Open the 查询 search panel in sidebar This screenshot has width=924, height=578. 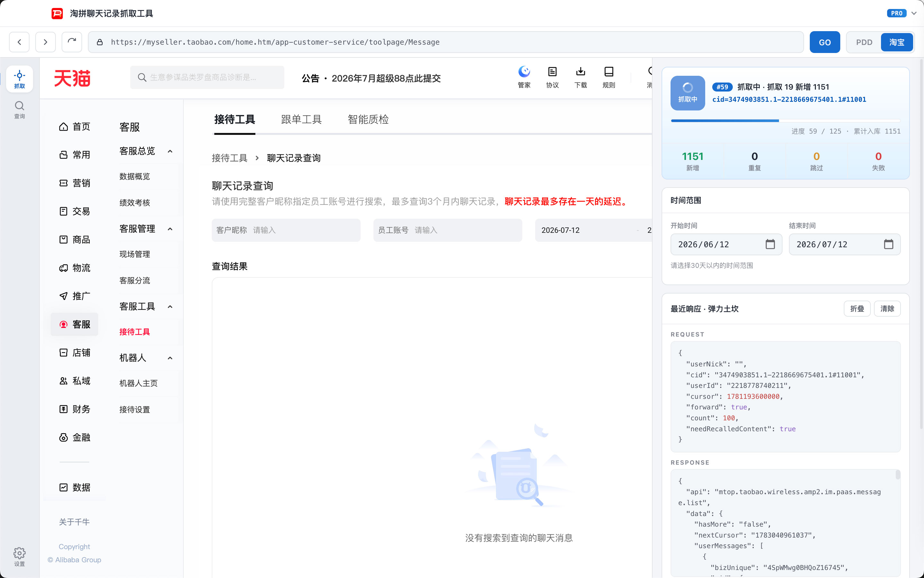pos(20,110)
